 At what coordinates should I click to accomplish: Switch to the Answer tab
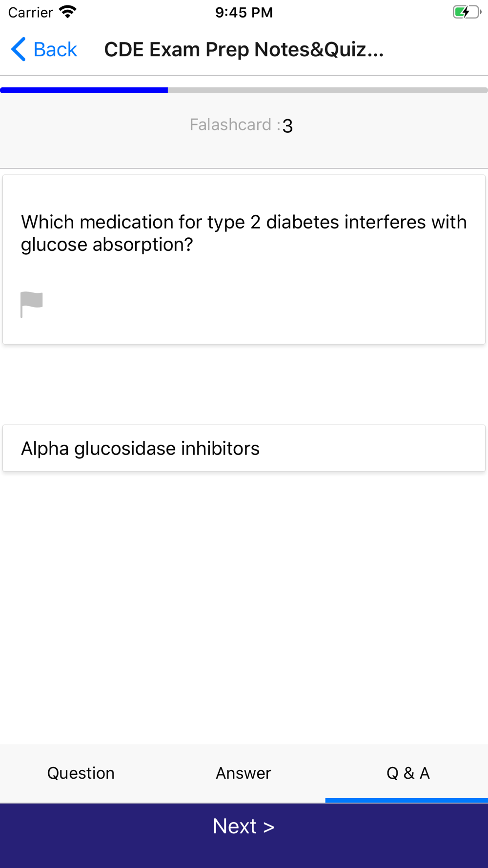(244, 773)
